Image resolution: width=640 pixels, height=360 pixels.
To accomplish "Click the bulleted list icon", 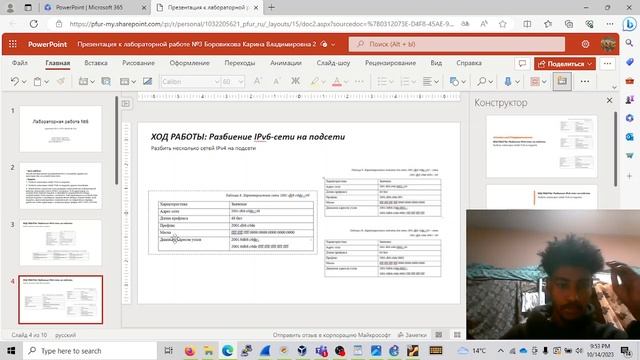I will pyautogui.click(x=382, y=82).
